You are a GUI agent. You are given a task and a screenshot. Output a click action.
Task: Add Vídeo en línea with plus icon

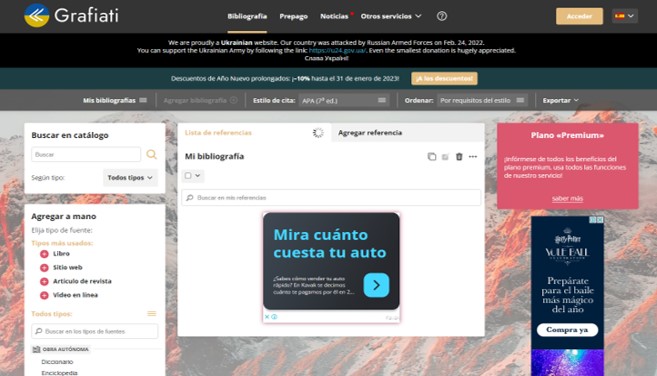click(44, 295)
